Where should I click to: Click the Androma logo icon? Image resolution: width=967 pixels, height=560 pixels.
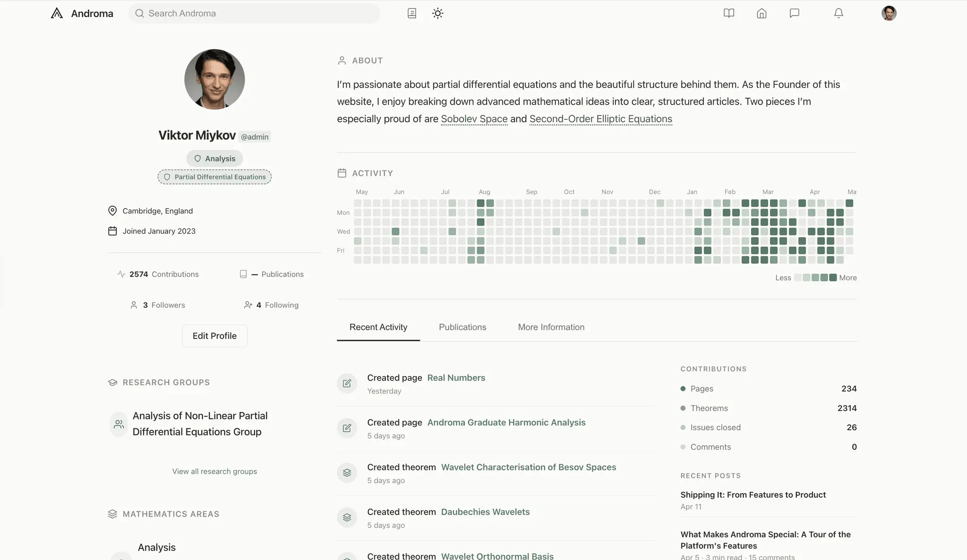click(57, 13)
